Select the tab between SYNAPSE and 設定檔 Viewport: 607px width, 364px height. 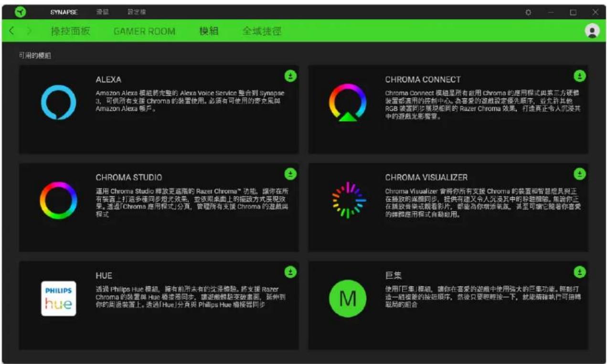pyautogui.click(x=102, y=12)
